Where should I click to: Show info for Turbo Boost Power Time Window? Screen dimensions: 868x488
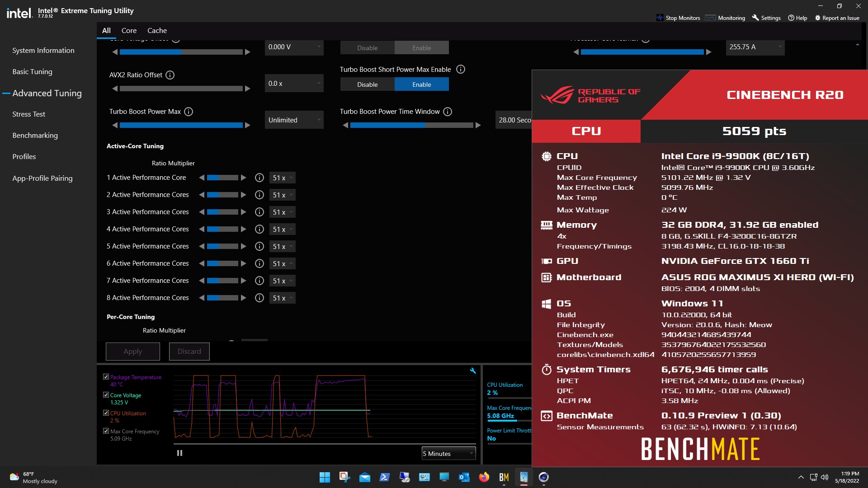448,112
